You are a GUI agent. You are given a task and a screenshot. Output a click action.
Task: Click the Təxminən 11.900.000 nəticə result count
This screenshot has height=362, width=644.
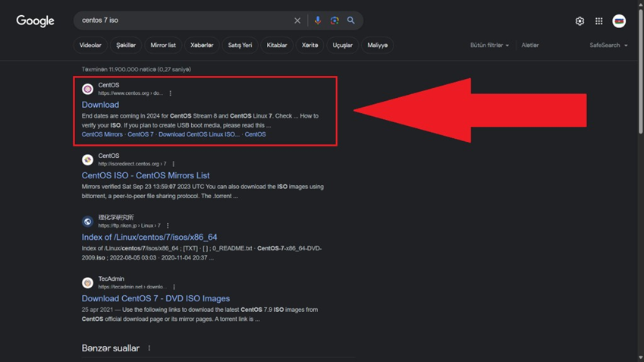pos(136,70)
